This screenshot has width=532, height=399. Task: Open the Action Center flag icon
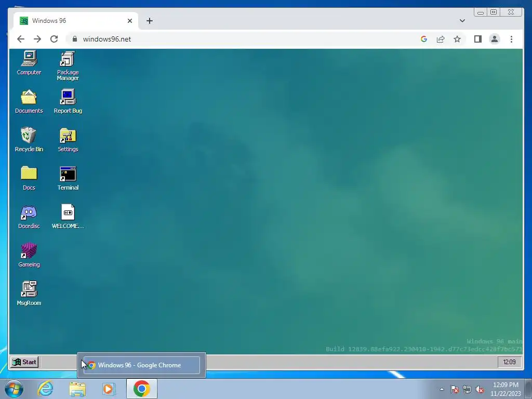click(454, 389)
